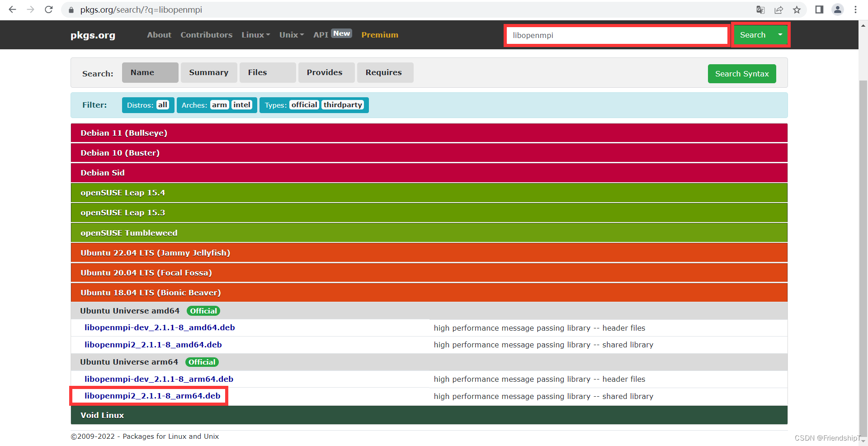Collapse Ubuntu 18.04 LTS (Bionic Beaver)
The width and height of the screenshot is (868, 446).
(429, 293)
